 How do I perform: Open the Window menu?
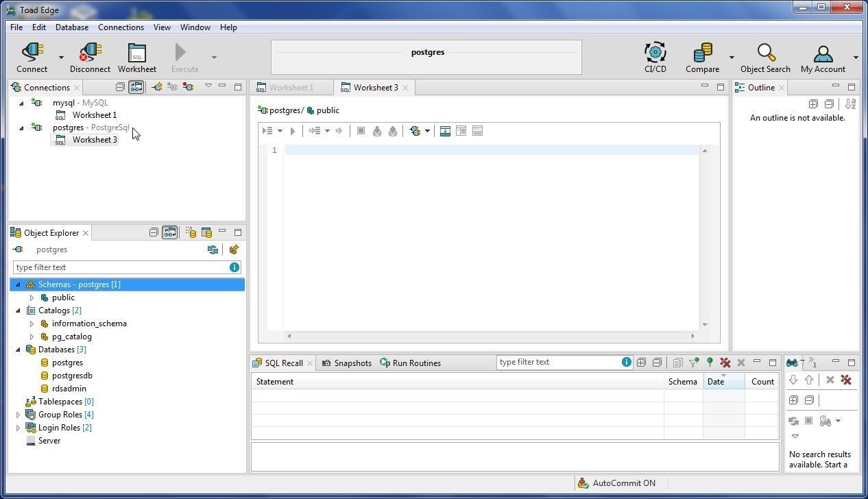pyautogui.click(x=195, y=27)
